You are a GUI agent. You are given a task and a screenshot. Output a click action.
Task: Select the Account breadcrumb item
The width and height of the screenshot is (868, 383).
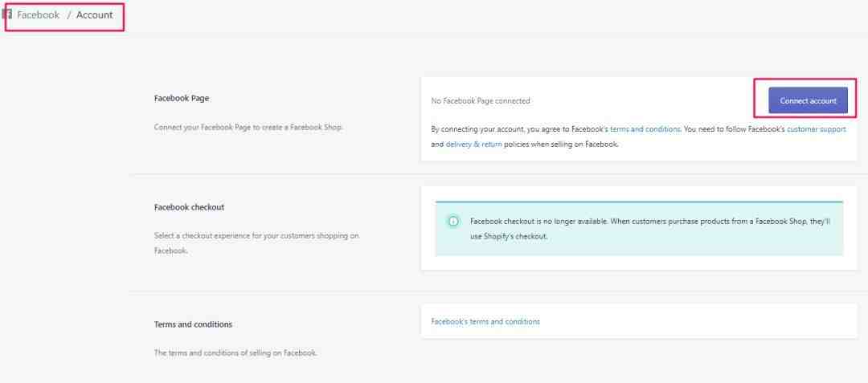(95, 15)
